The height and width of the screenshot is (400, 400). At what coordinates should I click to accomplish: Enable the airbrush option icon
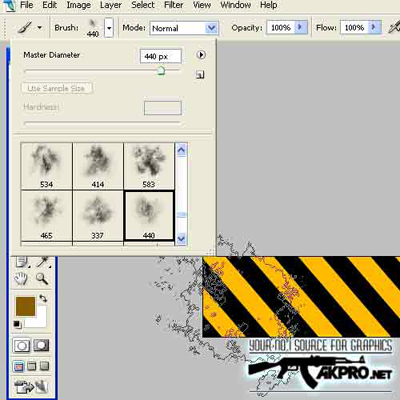click(394, 27)
